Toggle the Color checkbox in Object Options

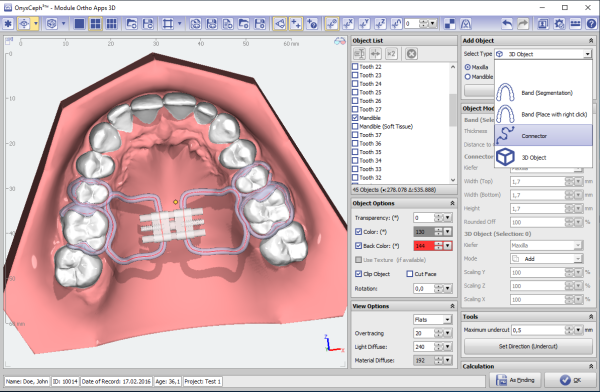(358, 232)
